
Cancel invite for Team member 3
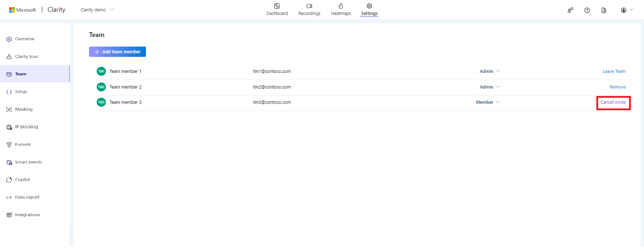[x=613, y=102]
